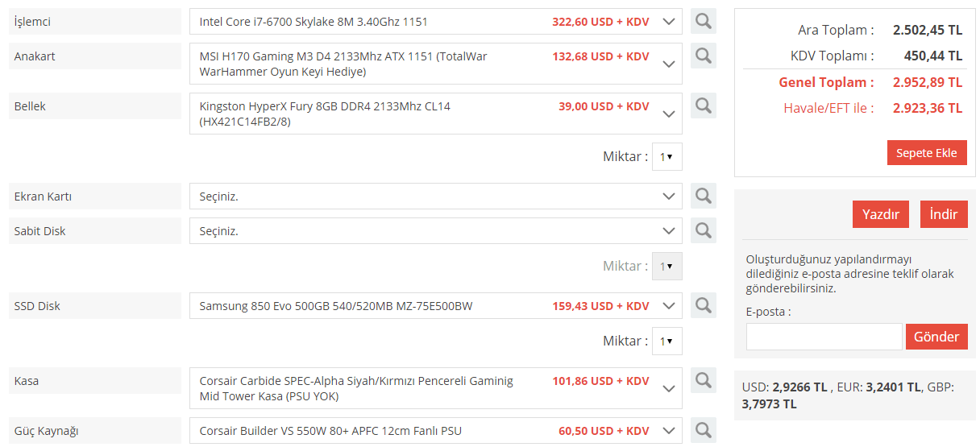Viewport: 980px width, 447px height.
Task: Click the 322,60 USD + KDV price
Action: 600,22
